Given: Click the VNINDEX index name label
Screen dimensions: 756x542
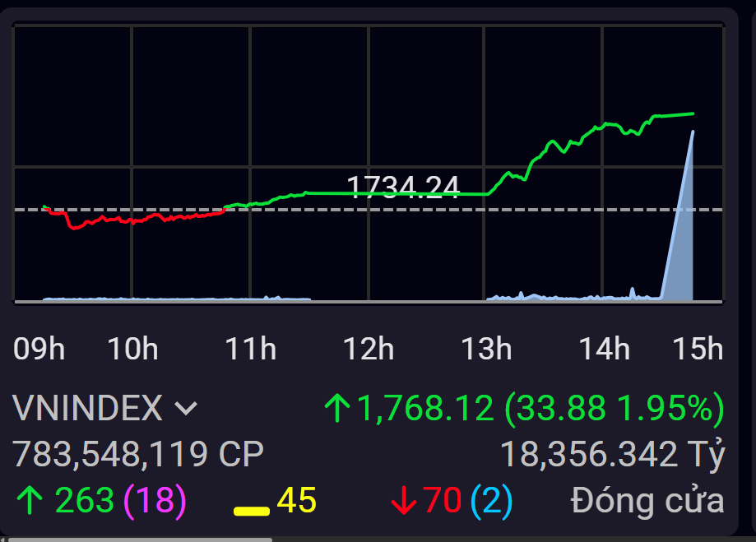Looking at the screenshot, I should pyautogui.click(x=87, y=408).
